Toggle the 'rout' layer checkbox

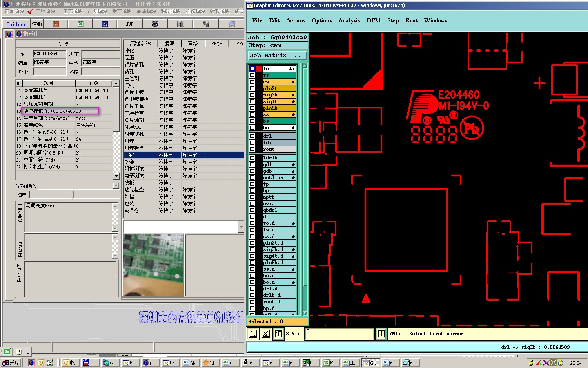coord(252,149)
